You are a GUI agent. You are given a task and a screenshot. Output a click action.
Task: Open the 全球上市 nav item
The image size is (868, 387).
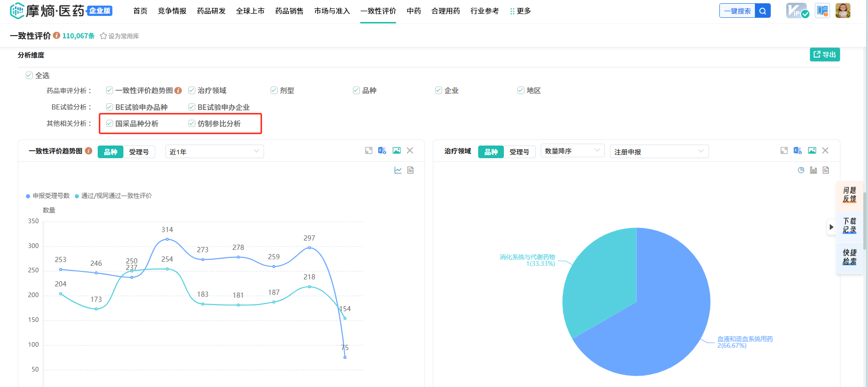tap(250, 11)
